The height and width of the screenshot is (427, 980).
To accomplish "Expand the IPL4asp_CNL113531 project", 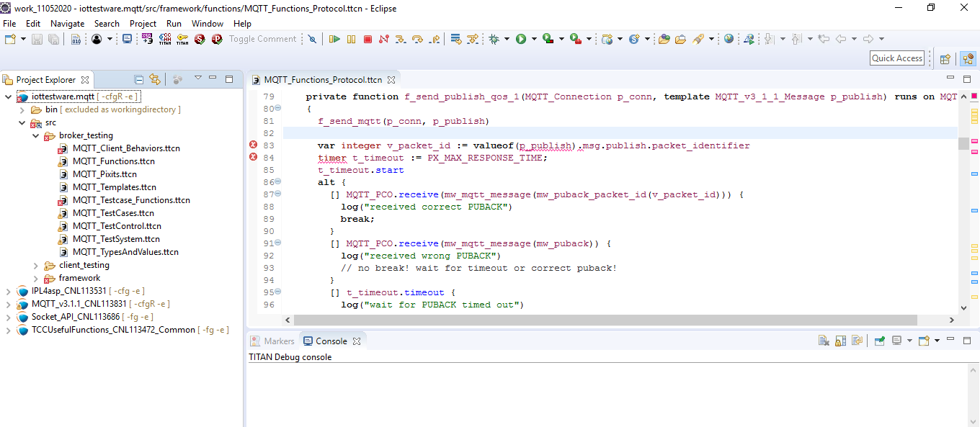I will pos(9,291).
